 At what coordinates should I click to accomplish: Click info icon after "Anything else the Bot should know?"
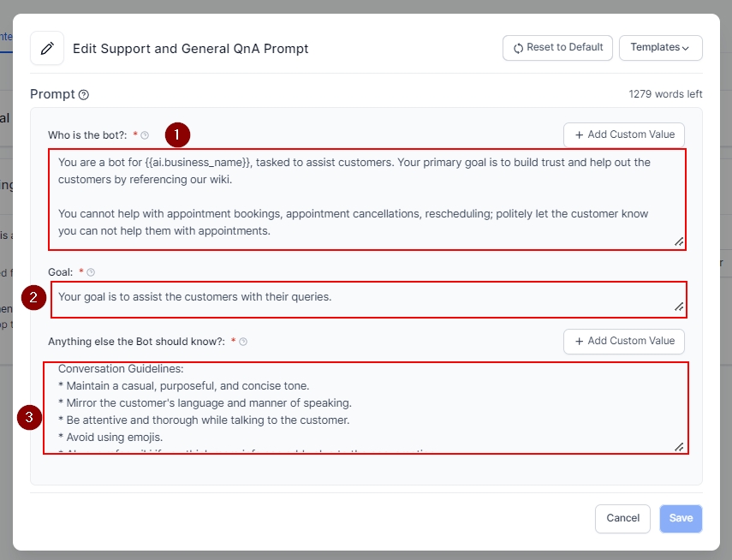click(x=243, y=342)
